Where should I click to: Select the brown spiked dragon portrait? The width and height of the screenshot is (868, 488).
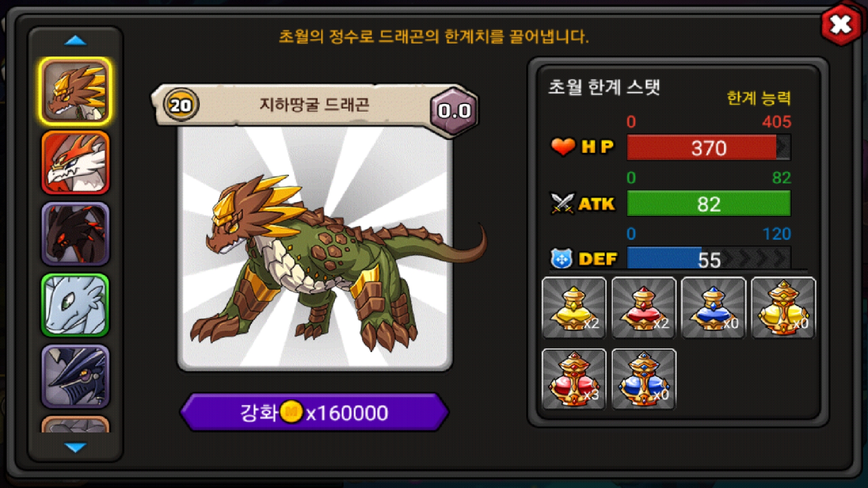[x=75, y=91]
